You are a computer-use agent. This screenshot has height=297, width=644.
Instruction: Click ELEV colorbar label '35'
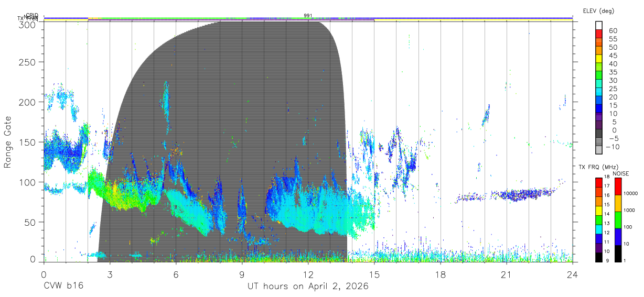(613, 72)
